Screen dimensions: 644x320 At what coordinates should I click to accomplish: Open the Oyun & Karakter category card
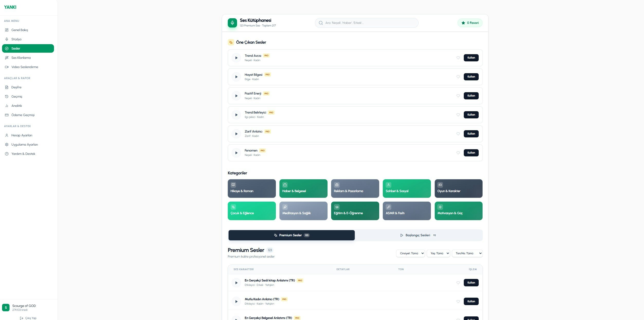point(458,189)
